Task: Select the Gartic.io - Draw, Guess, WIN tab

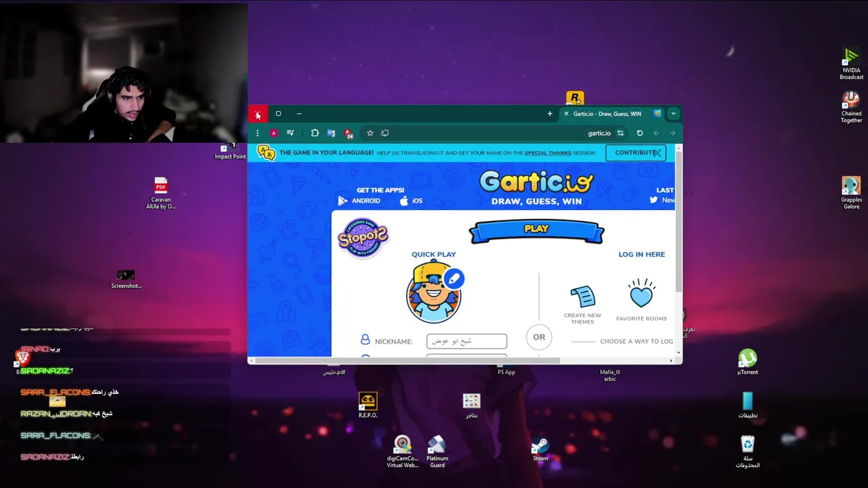Action: coord(612,114)
